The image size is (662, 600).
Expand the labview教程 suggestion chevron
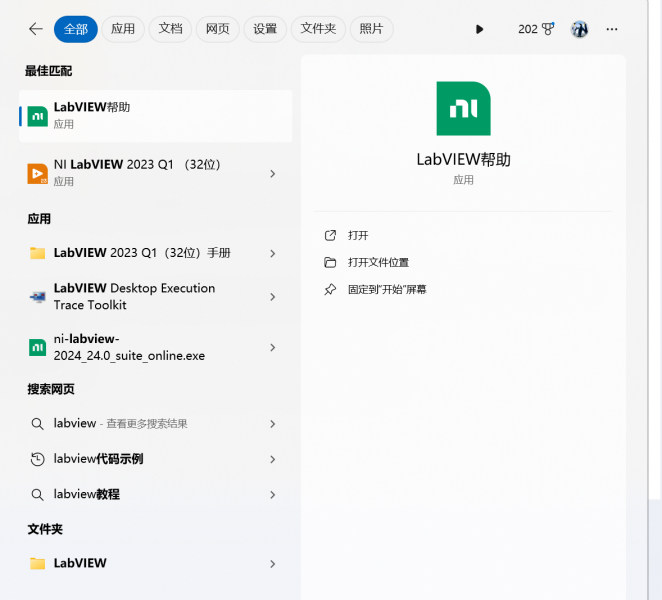click(x=273, y=495)
